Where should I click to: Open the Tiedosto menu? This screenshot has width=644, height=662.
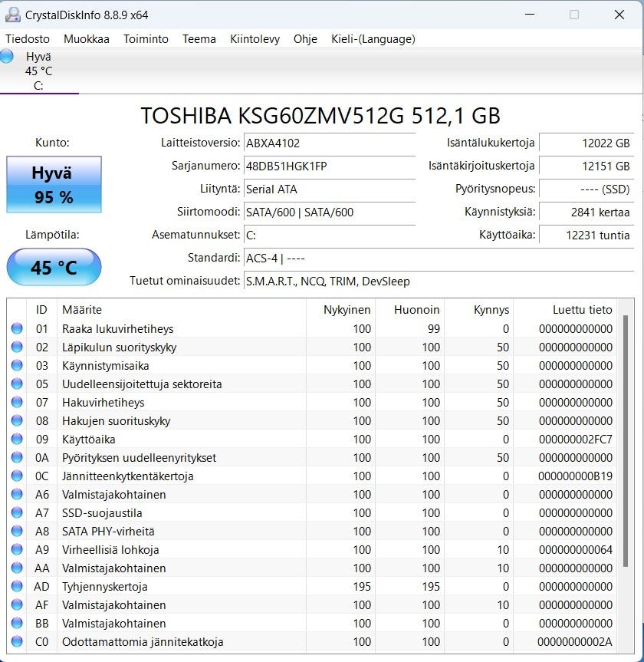pyautogui.click(x=28, y=39)
